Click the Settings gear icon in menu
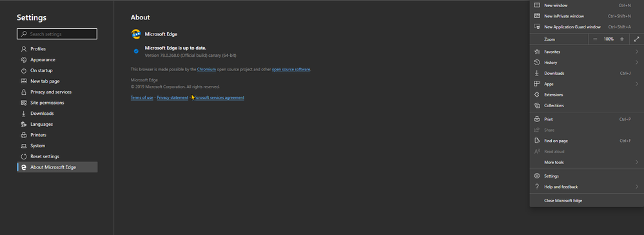The width and height of the screenshot is (644, 235). 536,176
